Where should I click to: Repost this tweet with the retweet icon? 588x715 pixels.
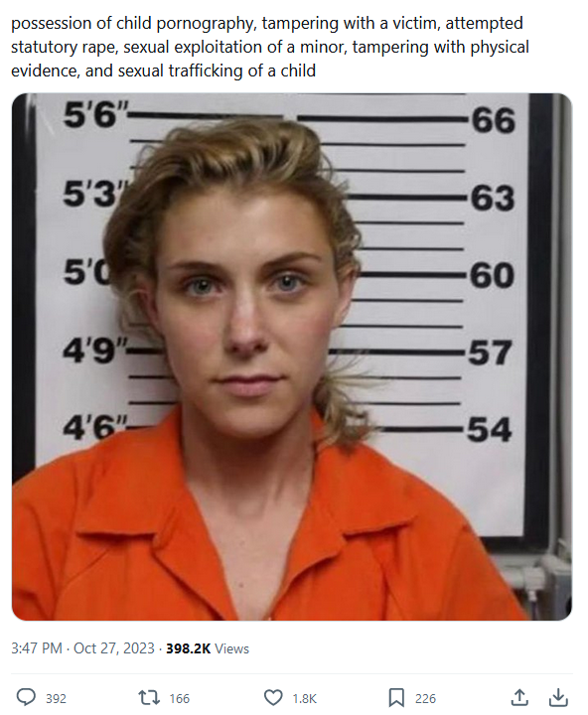point(149,697)
